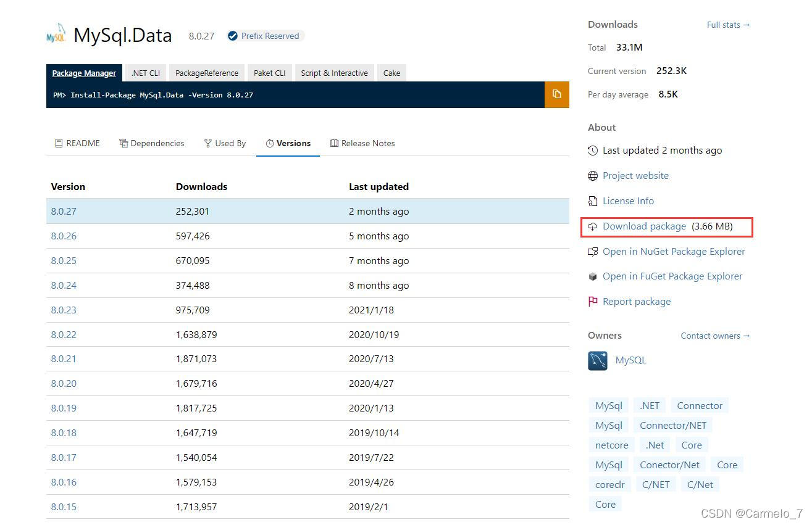
Task: Click the netcore tag
Action: [x=611, y=445]
